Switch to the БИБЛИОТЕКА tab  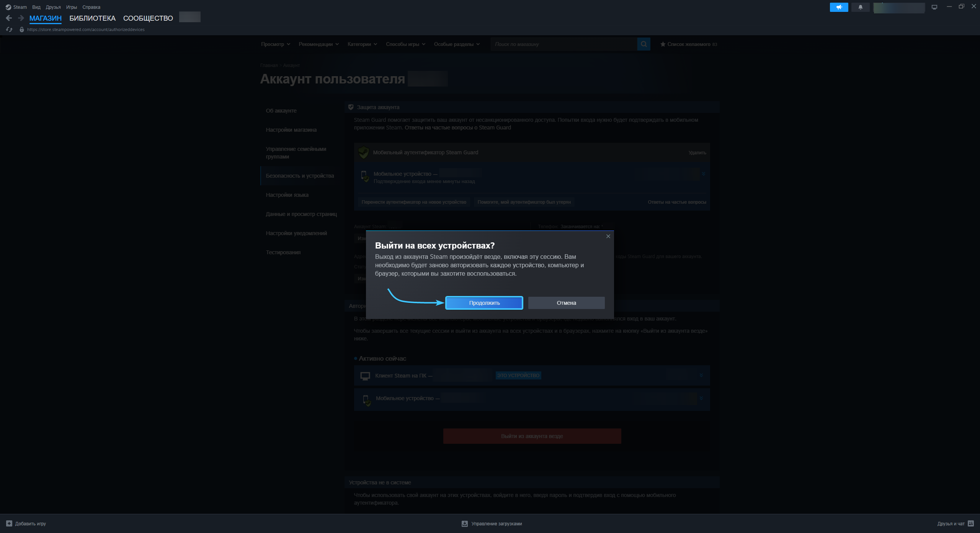[92, 18]
